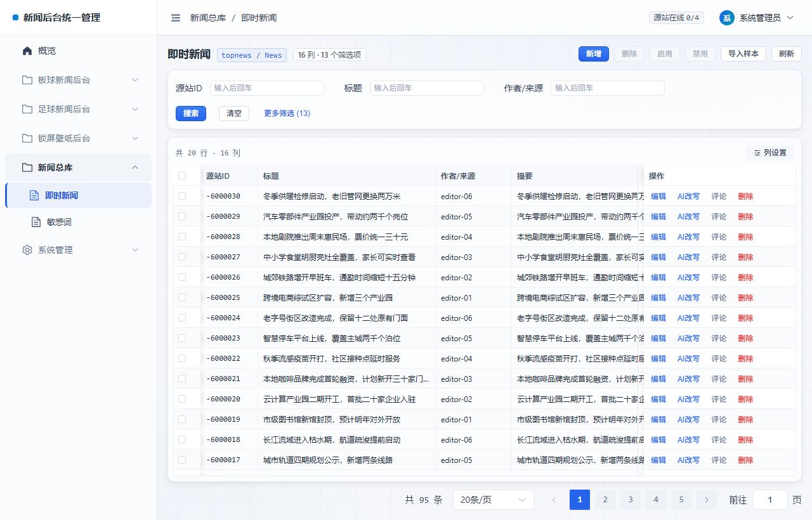
Task: Go to next page arrow in pagination
Action: pos(707,500)
